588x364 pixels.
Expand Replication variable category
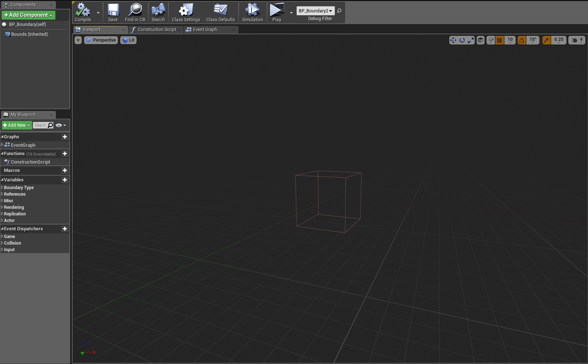pos(2,214)
